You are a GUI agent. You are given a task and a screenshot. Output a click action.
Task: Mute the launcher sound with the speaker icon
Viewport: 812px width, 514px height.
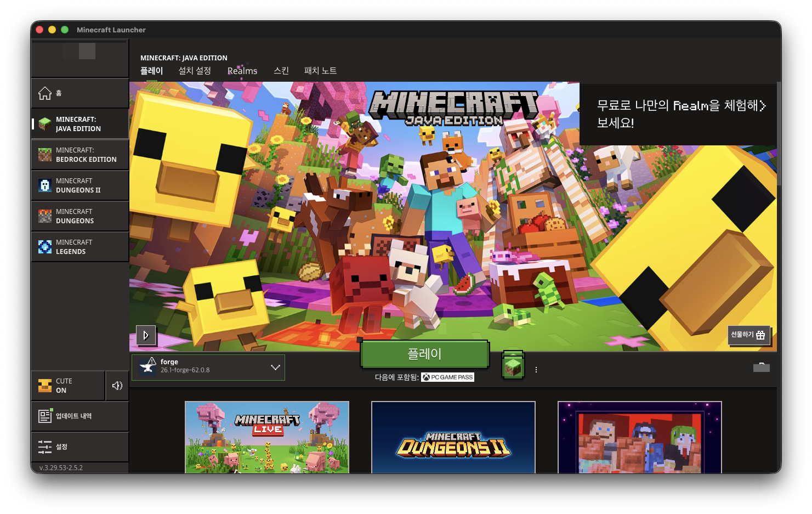pos(117,386)
